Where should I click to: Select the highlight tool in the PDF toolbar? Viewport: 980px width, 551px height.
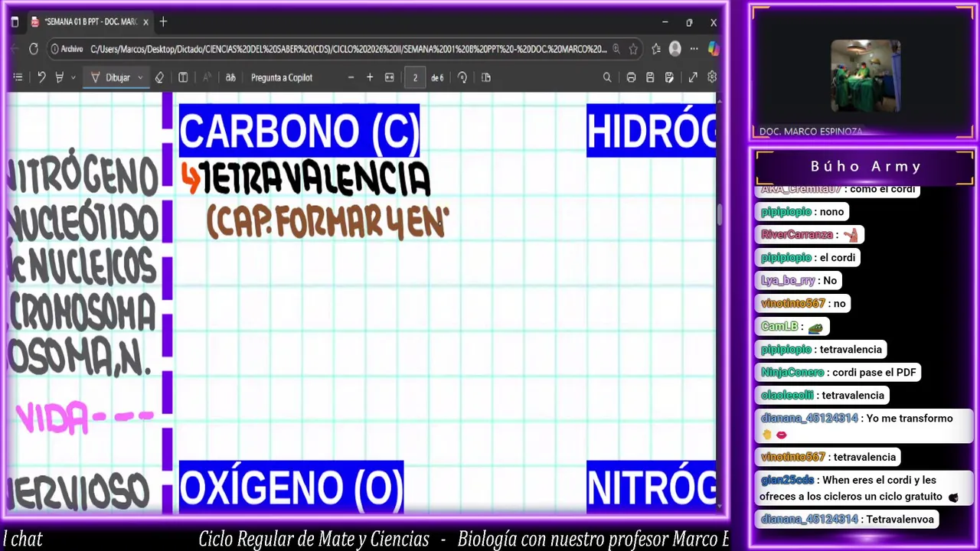click(x=59, y=77)
